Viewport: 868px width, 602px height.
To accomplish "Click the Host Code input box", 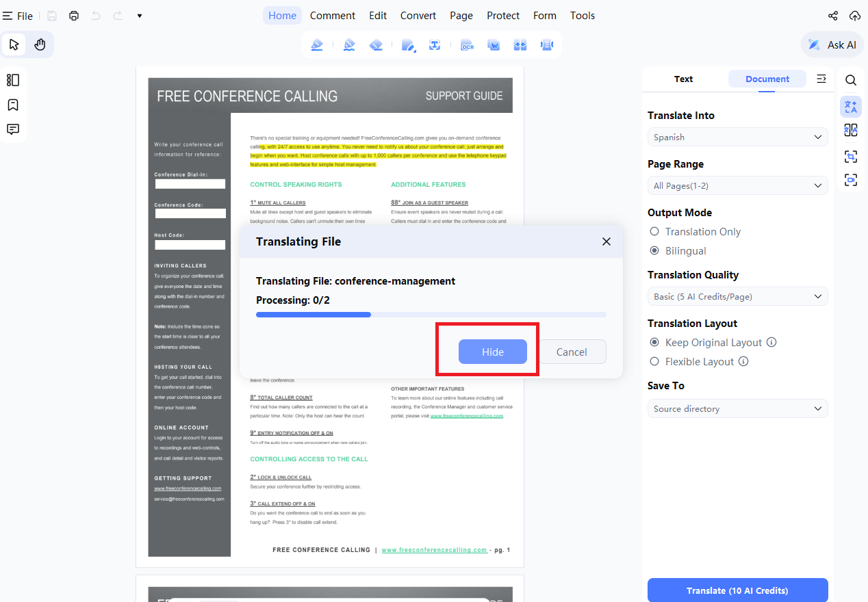I will (x=190, y=245).
